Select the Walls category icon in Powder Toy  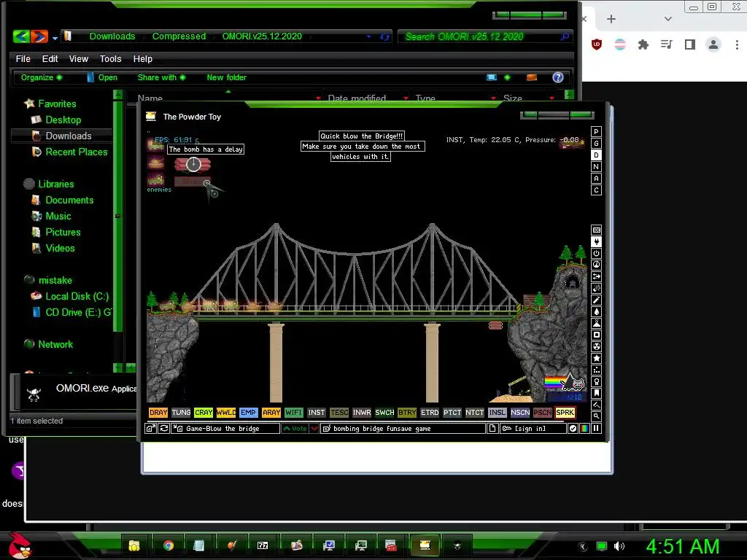point(596,230)
